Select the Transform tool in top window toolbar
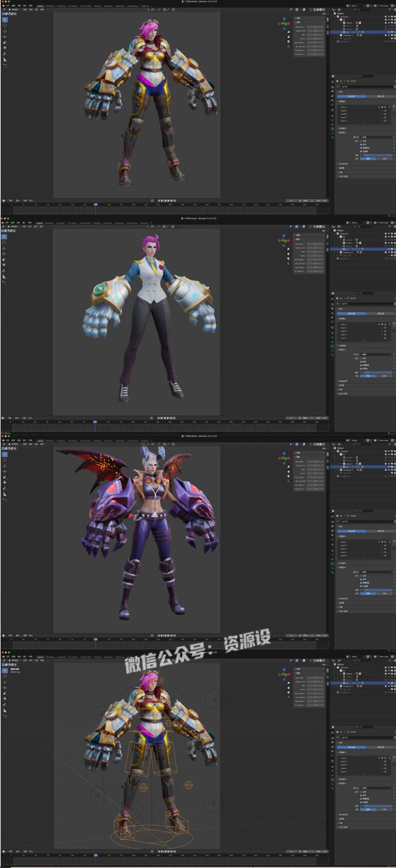 pyautogui.click(x=5, y=48)
